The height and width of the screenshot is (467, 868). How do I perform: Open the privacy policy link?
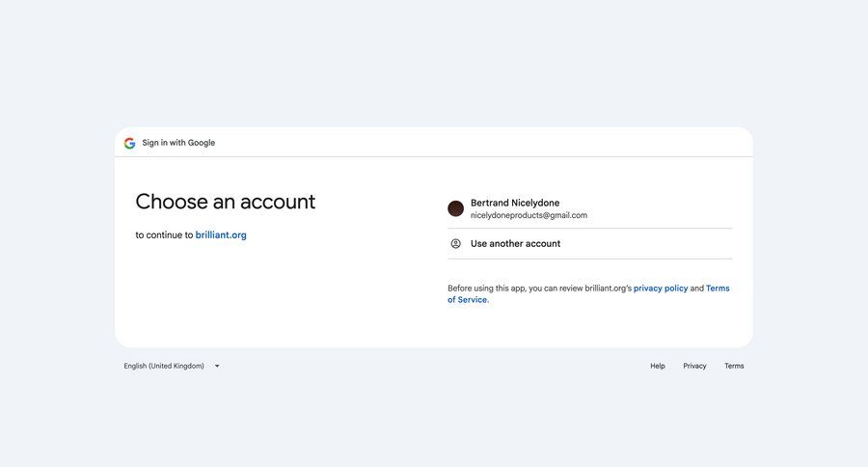point(661,288)
